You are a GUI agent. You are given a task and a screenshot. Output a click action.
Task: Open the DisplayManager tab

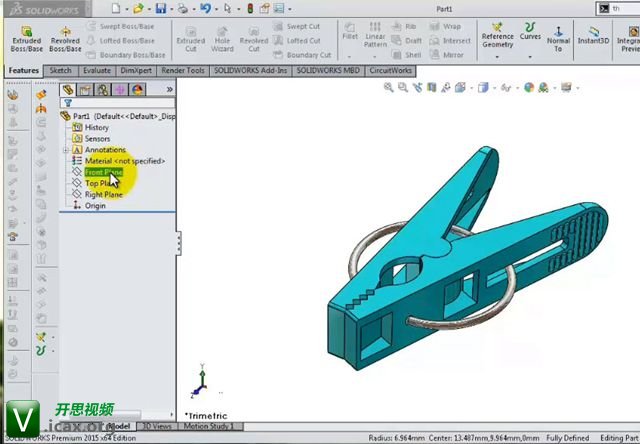pos(138,89)
